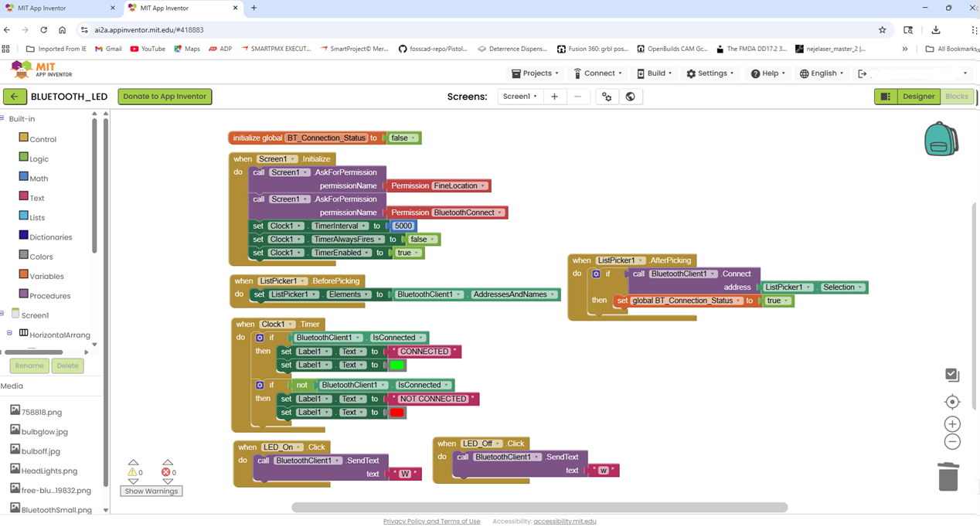Click the green back arrow button
Viewport: 980px width, 527px height.
tap(14, 97)
